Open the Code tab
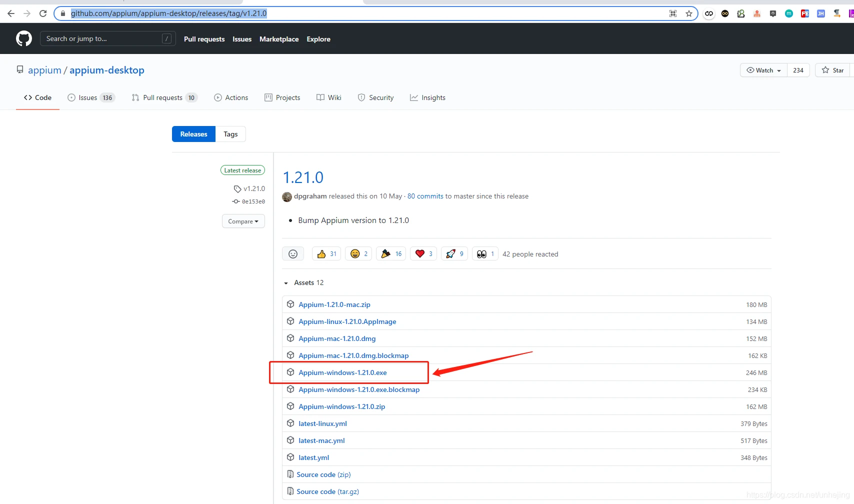 (x=37, y=97)
